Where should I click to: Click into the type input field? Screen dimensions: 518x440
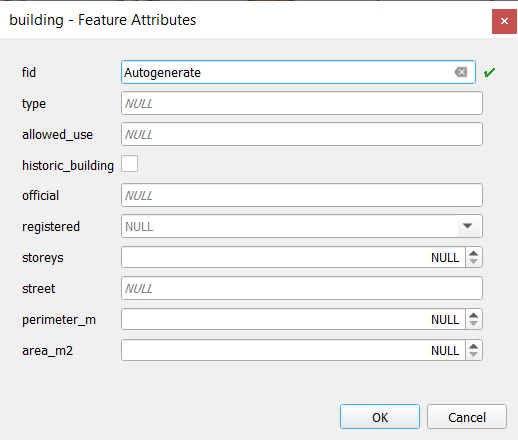(302, 103)
